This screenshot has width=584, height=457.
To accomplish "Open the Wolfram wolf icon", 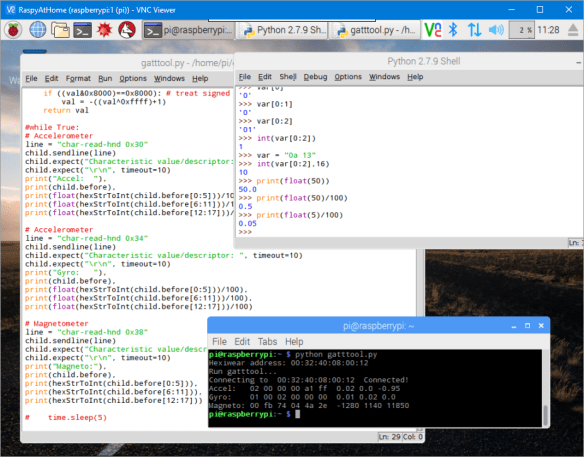I will (127, 30).
